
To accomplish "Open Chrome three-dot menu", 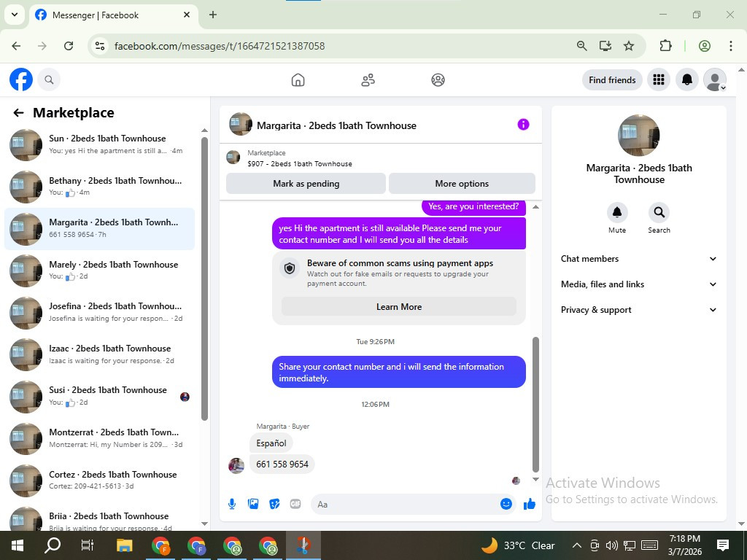I will 731,46.
